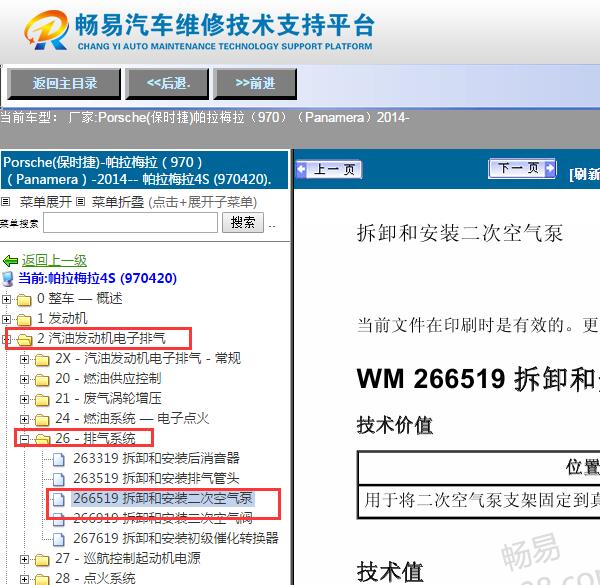The width and height of the screenshot is (600, 585).
Task: Open next page with 下一页 button
Action: 522,168
